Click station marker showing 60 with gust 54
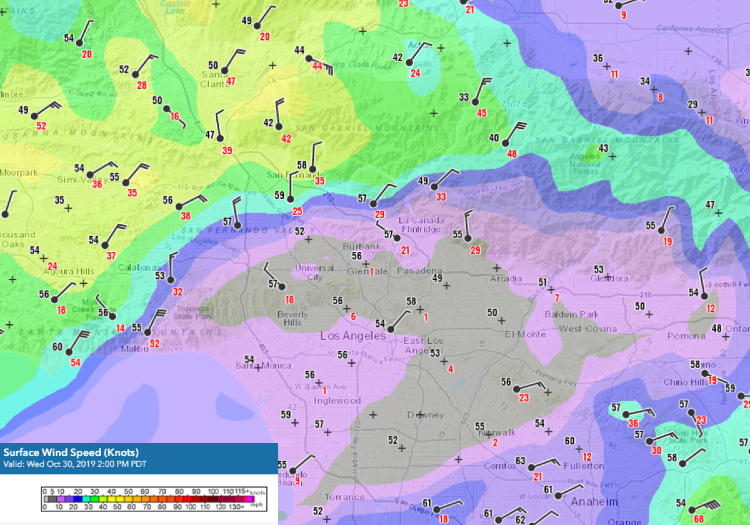Screen dimensions: 750x525 pyautogui.click(x=69, y=352)
